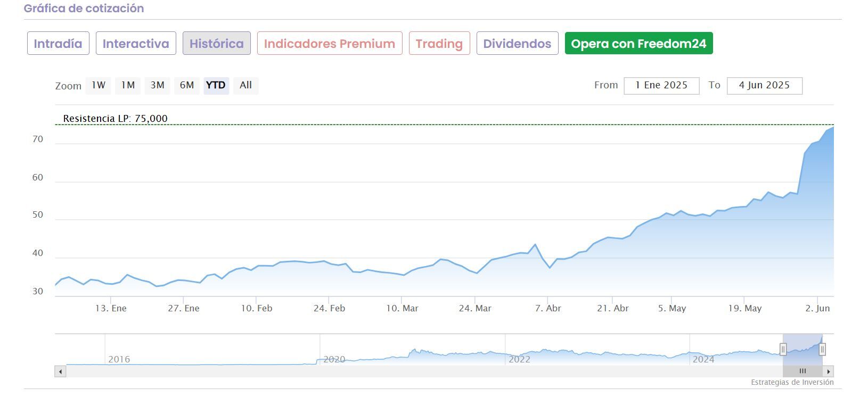Select the 1M zoom range
This screenshot has height=413, width=868.
pos(128,85)
